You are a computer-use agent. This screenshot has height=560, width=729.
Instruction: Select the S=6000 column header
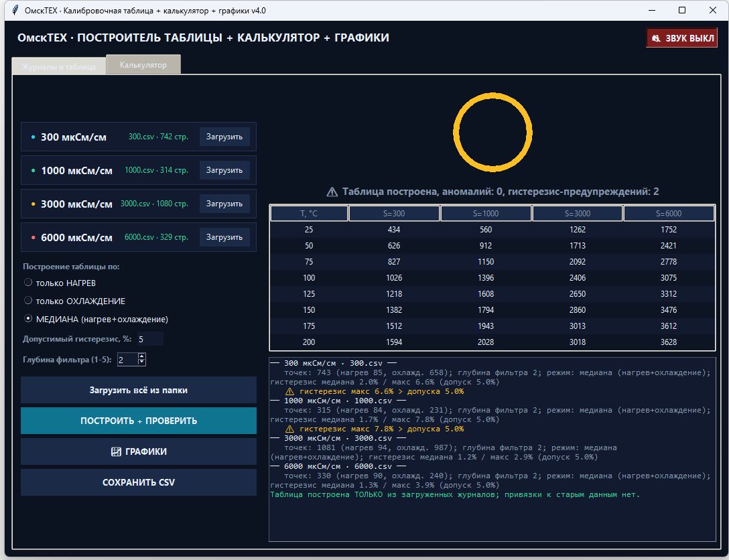[x=669, y=213]
